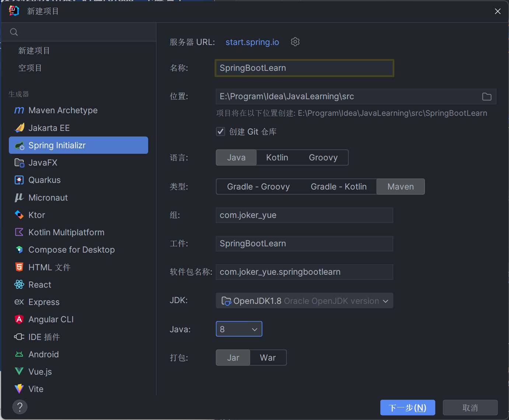Click the IntelliJ IDEA logo icon
Viewport: 509px width, 420px height.
(14, 11)
